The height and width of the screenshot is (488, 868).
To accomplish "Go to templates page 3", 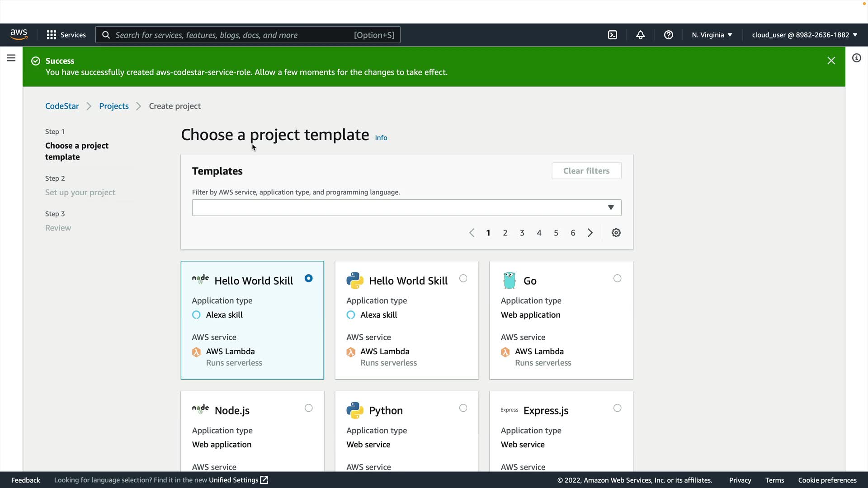I will [522, 233].
